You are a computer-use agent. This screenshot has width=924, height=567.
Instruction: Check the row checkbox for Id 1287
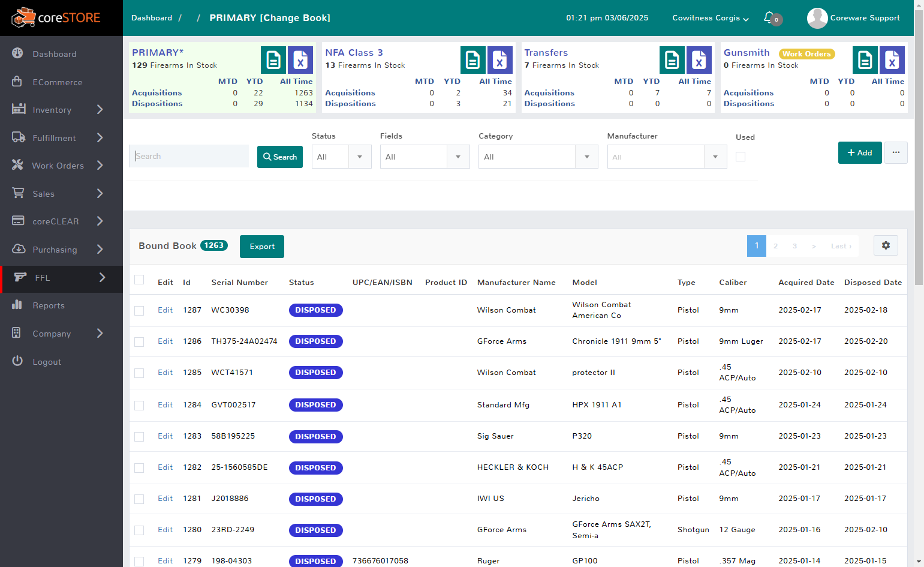pyautogui.click(x=139, y=311)
